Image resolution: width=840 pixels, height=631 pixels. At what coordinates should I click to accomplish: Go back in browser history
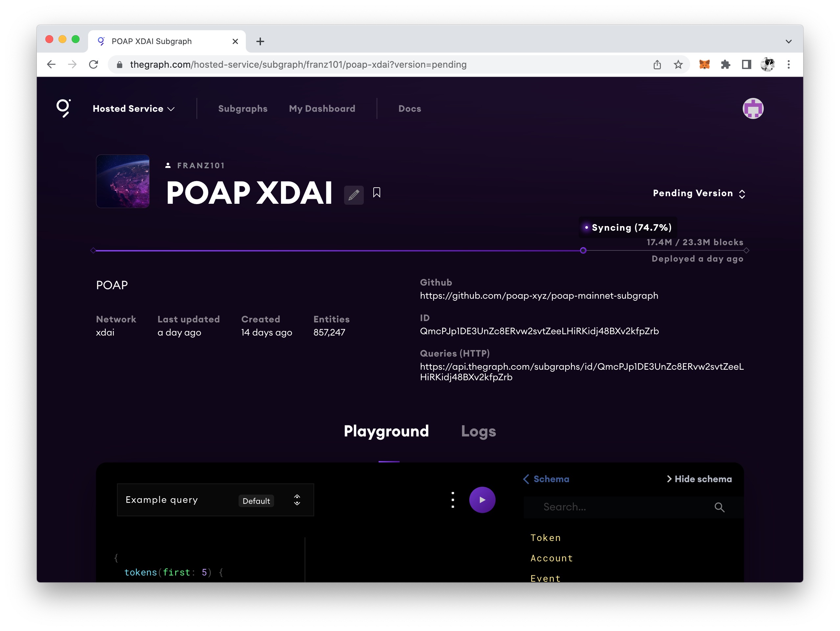51,64
